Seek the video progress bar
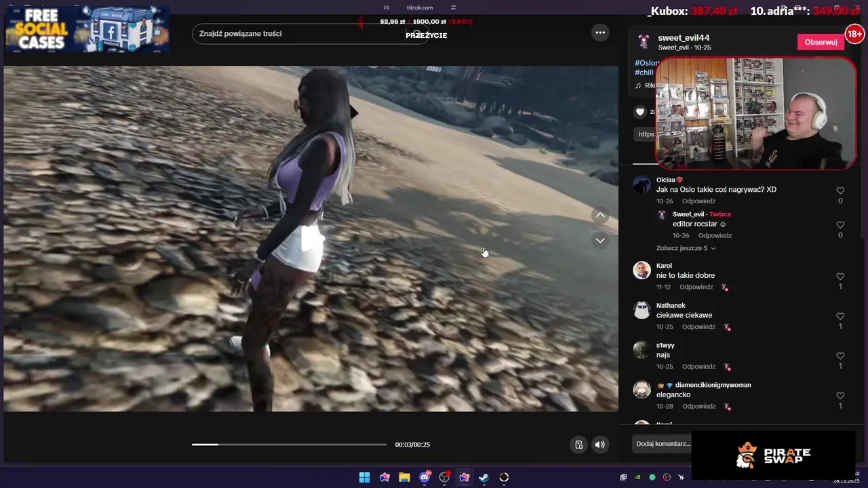The height and width of the screenshot is (488, 868). [289, 445]
